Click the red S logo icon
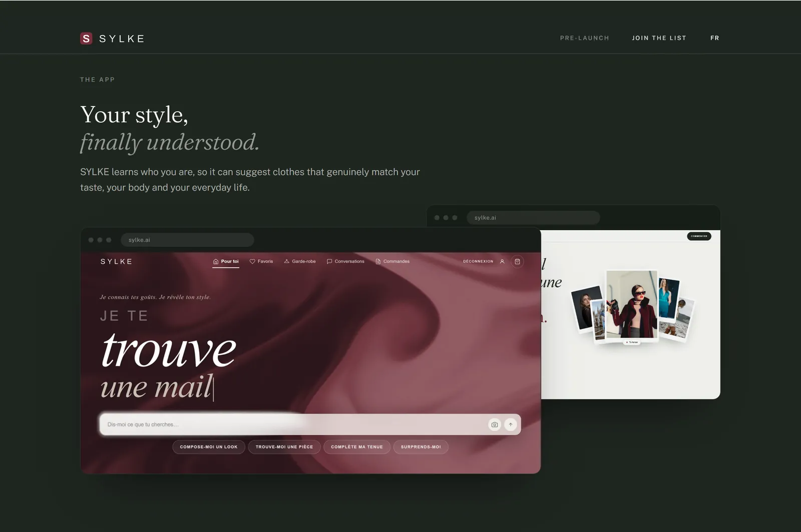 (86, 39)
